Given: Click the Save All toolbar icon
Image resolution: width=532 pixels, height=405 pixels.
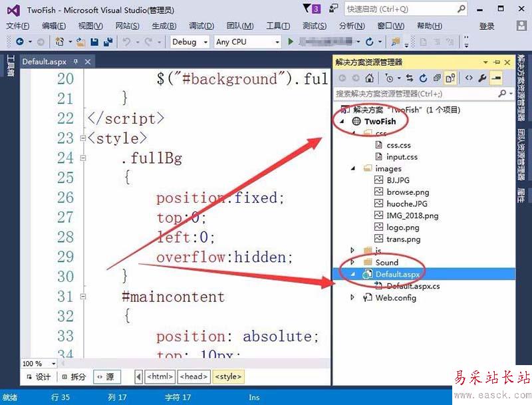Looking at the screenshot, I should [x=108, y=42].
